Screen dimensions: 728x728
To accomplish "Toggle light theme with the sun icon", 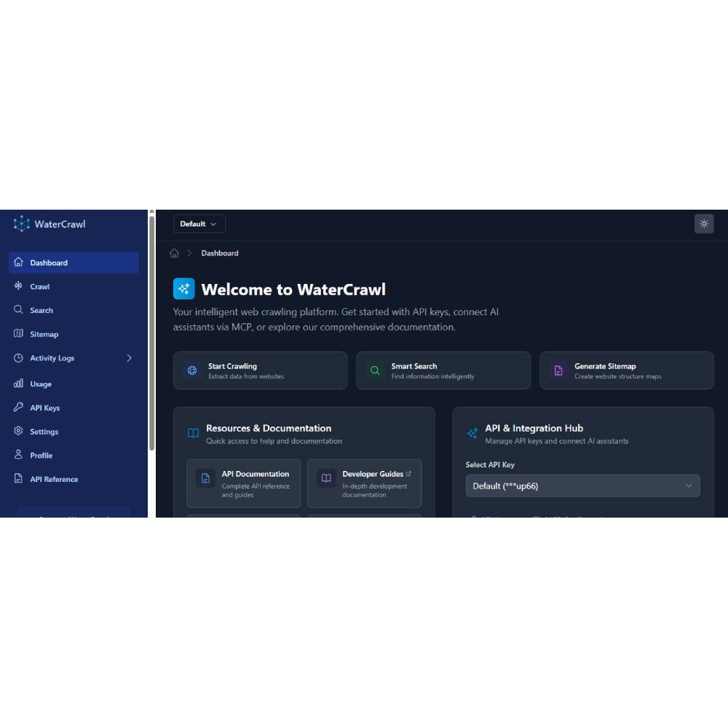I will pos(704,223).
